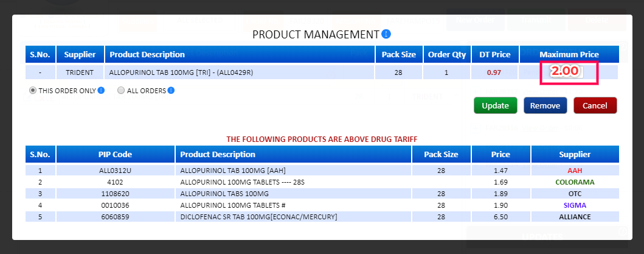The image size is (644, 254).
Task: Click the ALLIANCE supplier entry
Action: (x=575, y=217)
